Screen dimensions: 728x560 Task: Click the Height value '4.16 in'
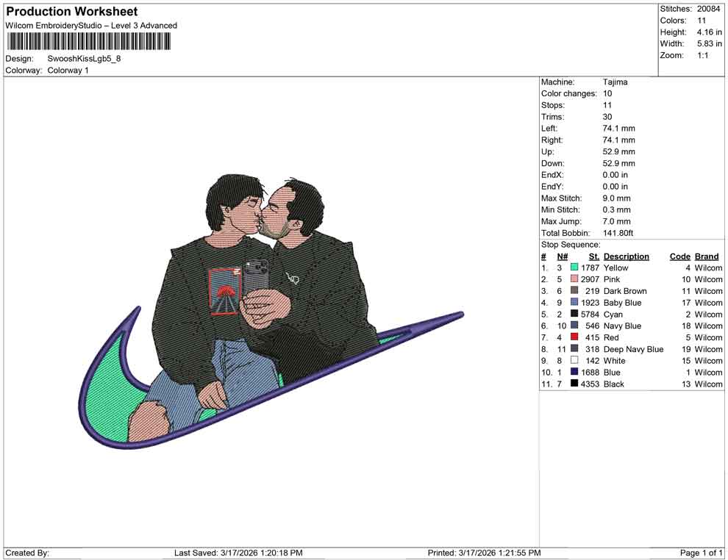point(709,32)
